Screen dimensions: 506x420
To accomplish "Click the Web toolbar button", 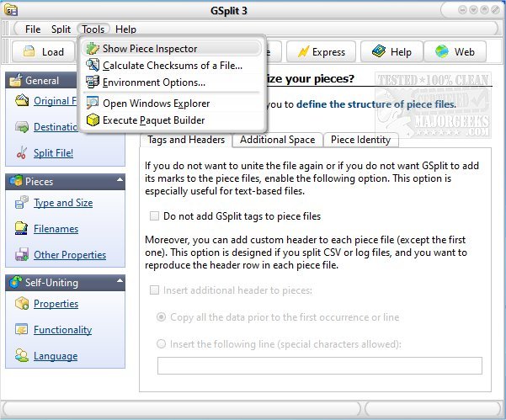I will click(455, 51).
